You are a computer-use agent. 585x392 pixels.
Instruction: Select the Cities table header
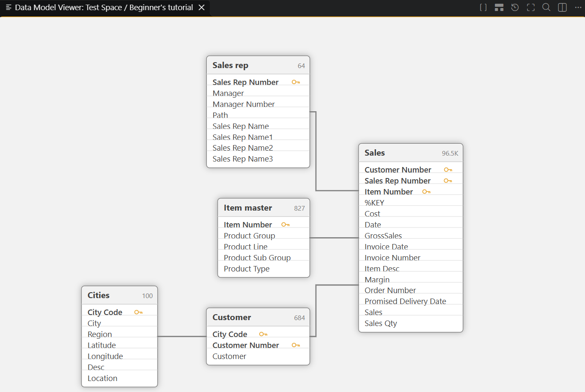click(119, 296)
